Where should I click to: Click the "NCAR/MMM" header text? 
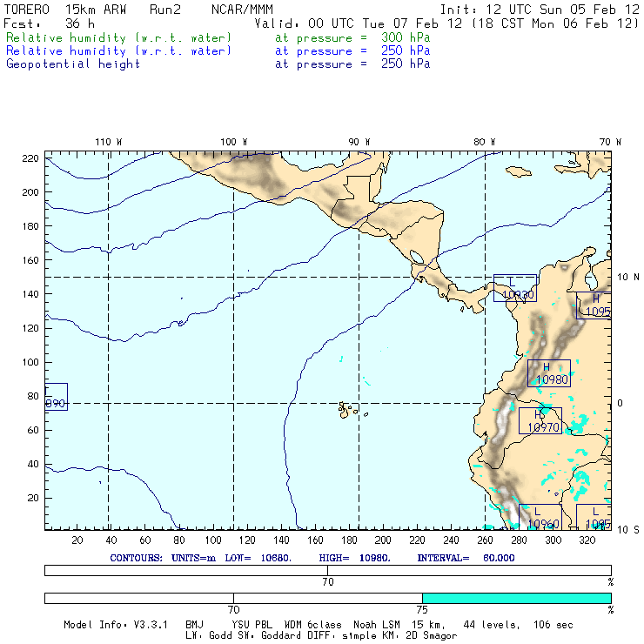242,10
